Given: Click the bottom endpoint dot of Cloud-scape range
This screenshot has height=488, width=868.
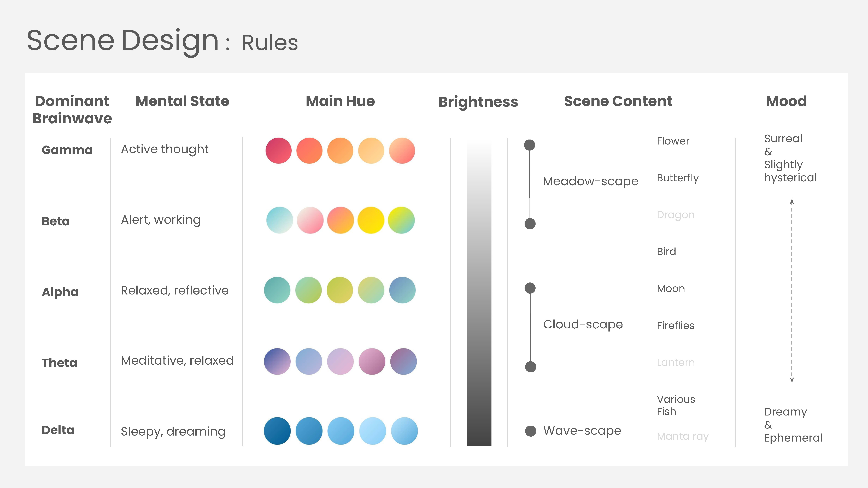Looking at the screenshot, I should tap(530, 367).
